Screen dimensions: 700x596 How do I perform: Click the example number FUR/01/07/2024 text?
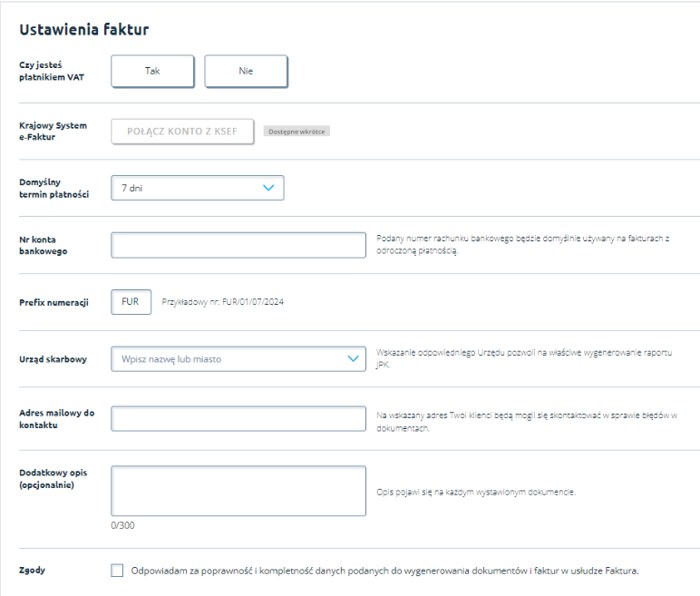[x=223, y=303]
